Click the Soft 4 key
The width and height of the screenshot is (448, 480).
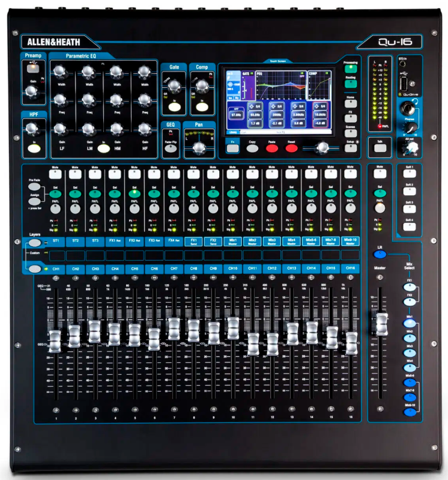pos(410,227)
